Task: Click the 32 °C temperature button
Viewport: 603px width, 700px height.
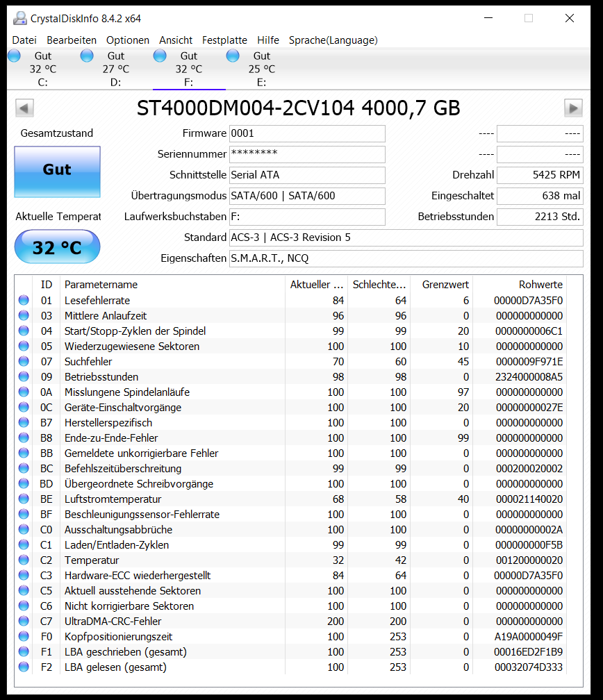Action: click(57, 247)
